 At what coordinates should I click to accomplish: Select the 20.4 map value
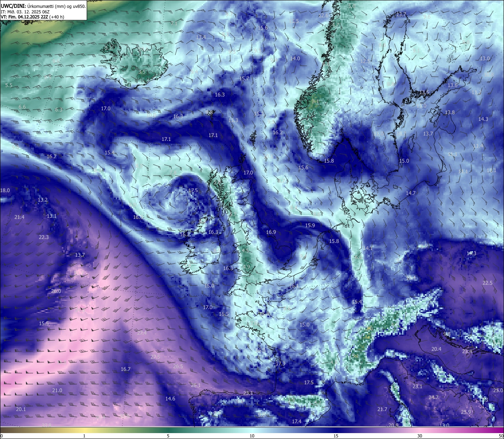pyautogui.click(x=436, y=349)
